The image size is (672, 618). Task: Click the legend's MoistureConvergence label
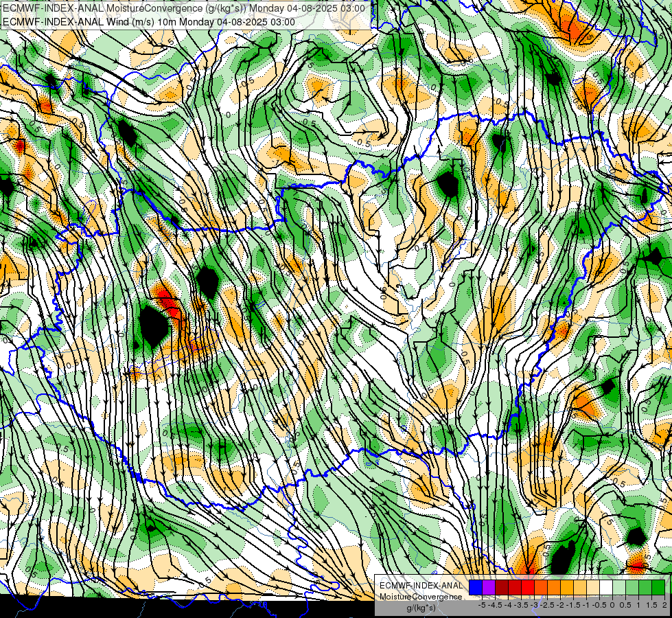[x=421, y=597]
